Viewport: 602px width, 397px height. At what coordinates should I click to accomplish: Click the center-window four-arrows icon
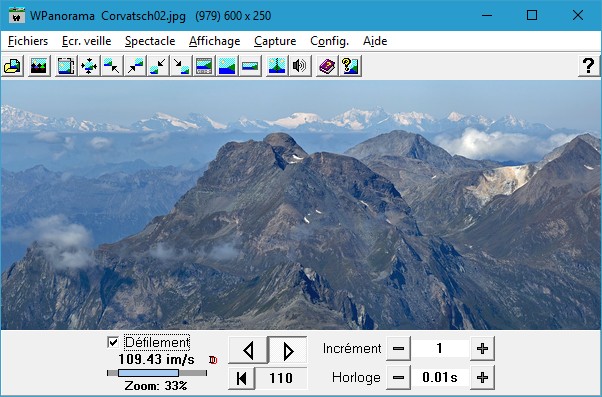click(89, 66)
